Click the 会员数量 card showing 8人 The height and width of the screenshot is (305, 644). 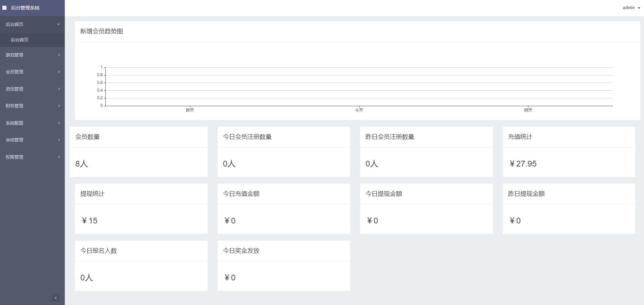pos(138,152)
